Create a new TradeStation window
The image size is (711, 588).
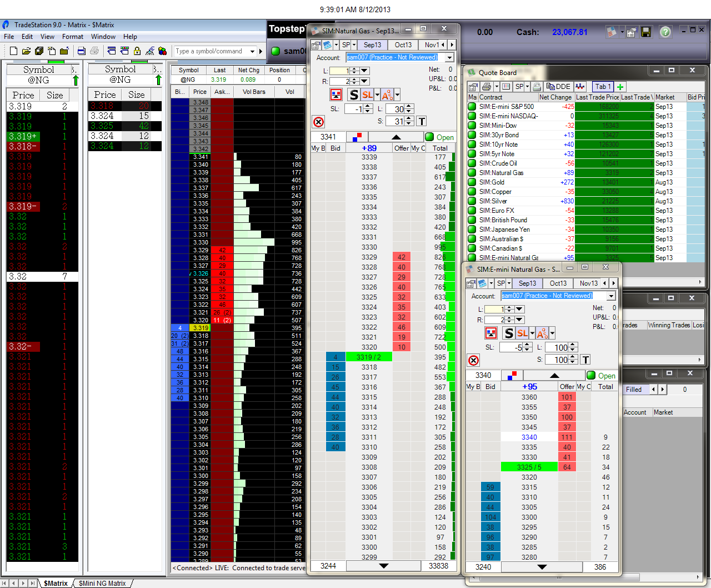coord(13,51)
